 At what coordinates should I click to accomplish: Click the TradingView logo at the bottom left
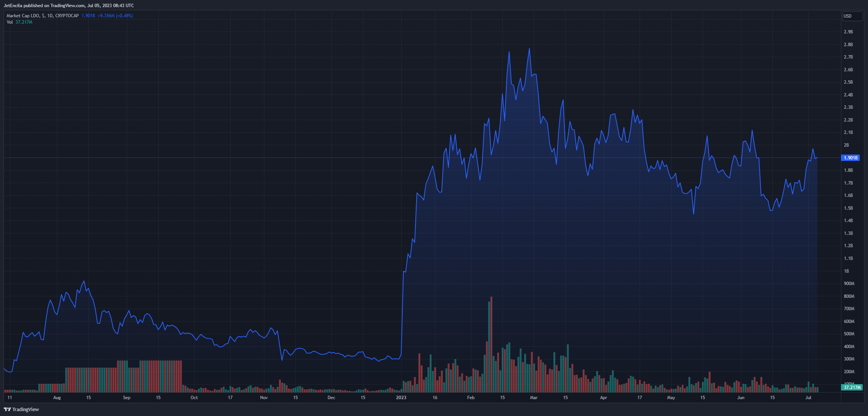(21, 409)
